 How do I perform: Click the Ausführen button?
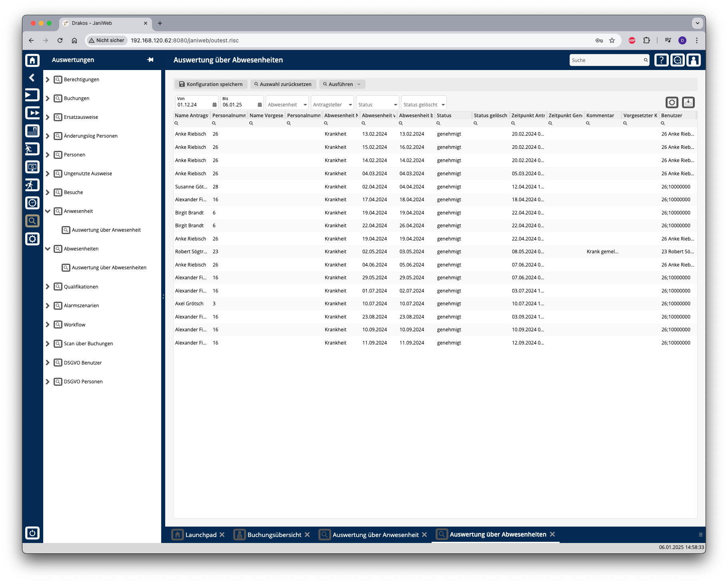[338, 84]
